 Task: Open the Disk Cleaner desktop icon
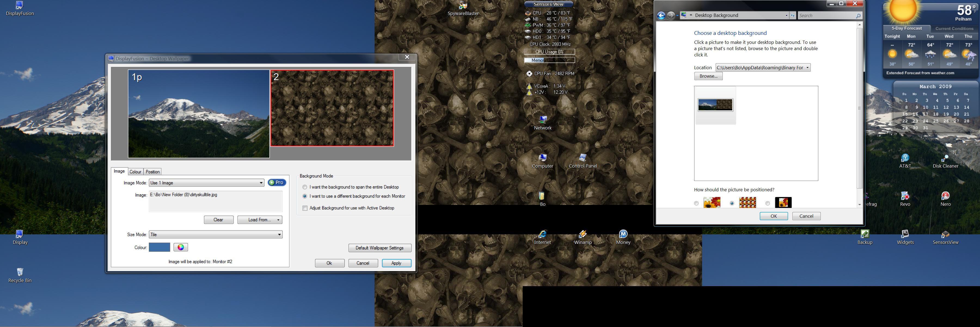coord(945,161)
